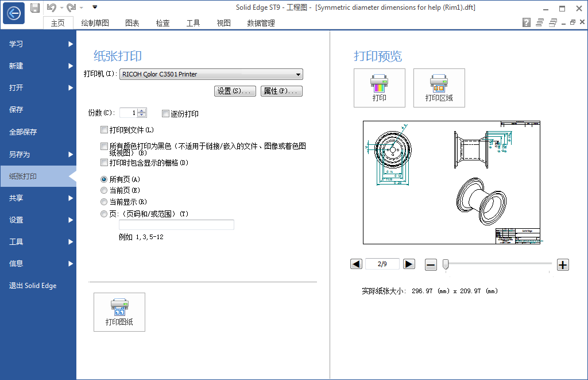Click the save floppy disk icon
Screen dimensions: 588x380
click(35, 7)
